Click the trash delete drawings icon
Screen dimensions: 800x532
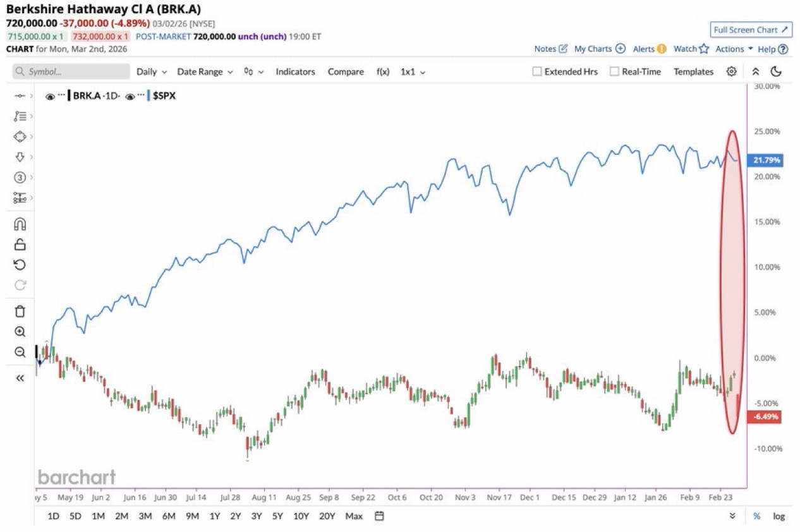(x=20, y=311)
